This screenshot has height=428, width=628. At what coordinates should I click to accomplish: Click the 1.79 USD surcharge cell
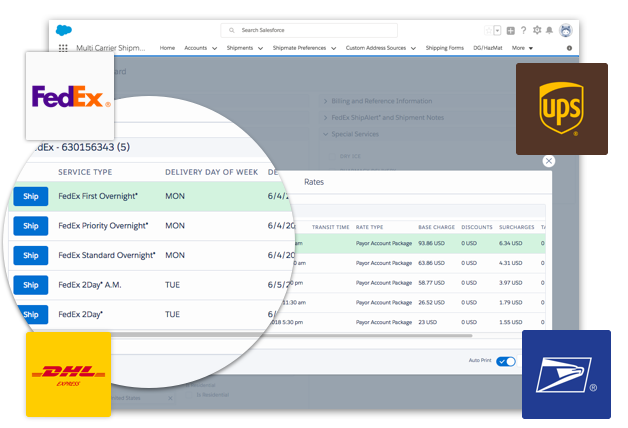510,302
